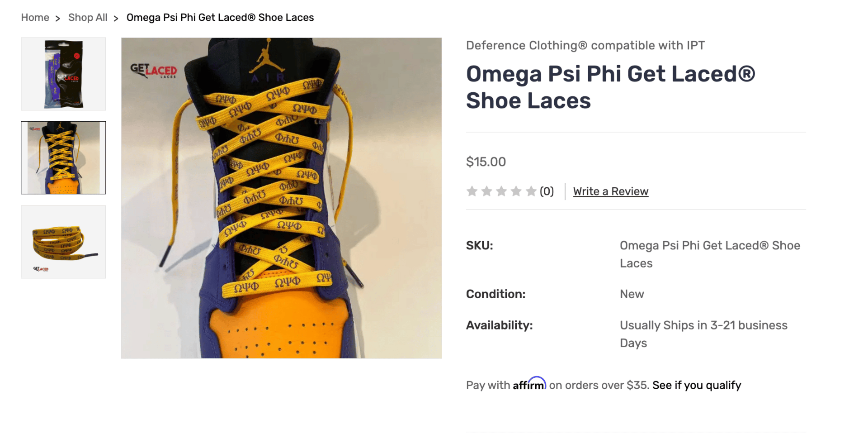Click the product title heading

click(610, 87)
